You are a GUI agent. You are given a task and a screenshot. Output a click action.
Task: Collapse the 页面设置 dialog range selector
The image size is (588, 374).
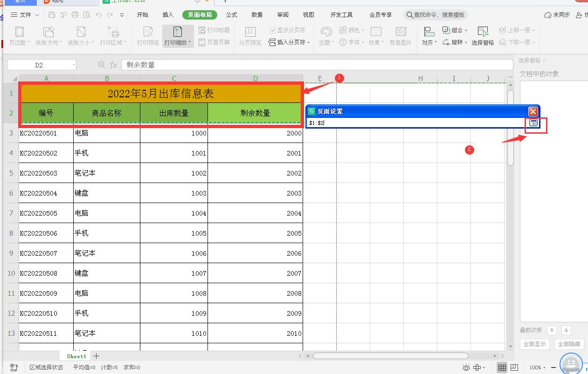[533, 122]
